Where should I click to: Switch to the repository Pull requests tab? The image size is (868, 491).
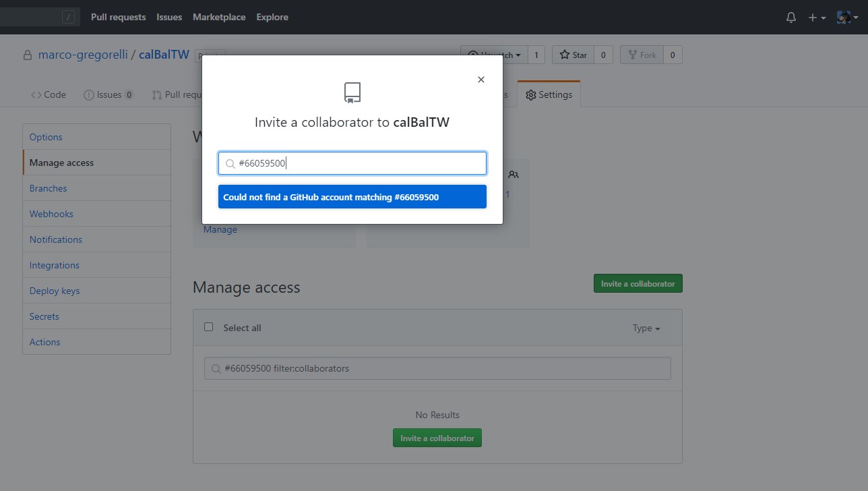(177, 94)
